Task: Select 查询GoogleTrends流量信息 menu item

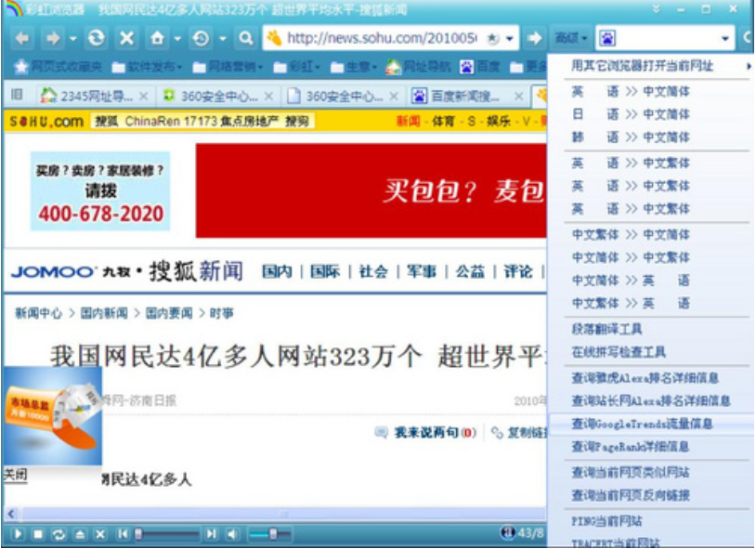Action: pos(651,424)
